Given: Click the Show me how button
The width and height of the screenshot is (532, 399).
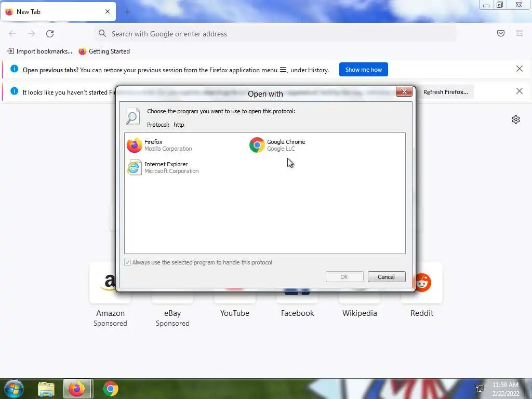Looking at the screenshot, I should tap(363, 70).
